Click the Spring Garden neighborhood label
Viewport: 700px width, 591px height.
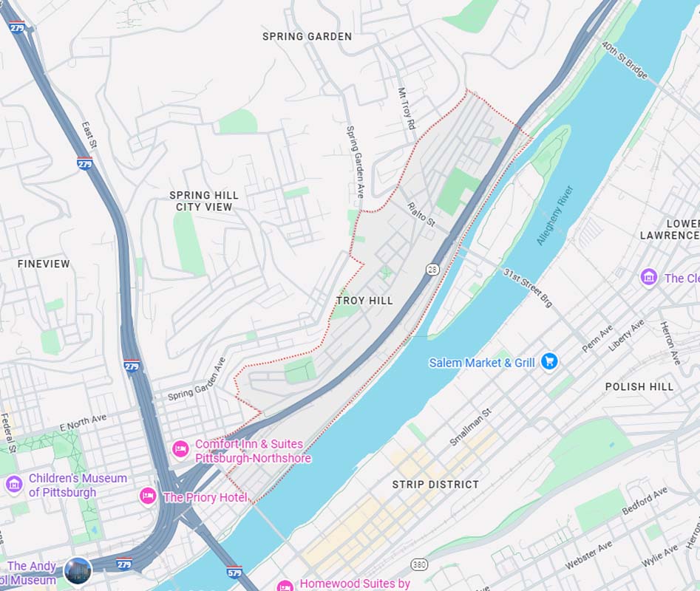307,37
